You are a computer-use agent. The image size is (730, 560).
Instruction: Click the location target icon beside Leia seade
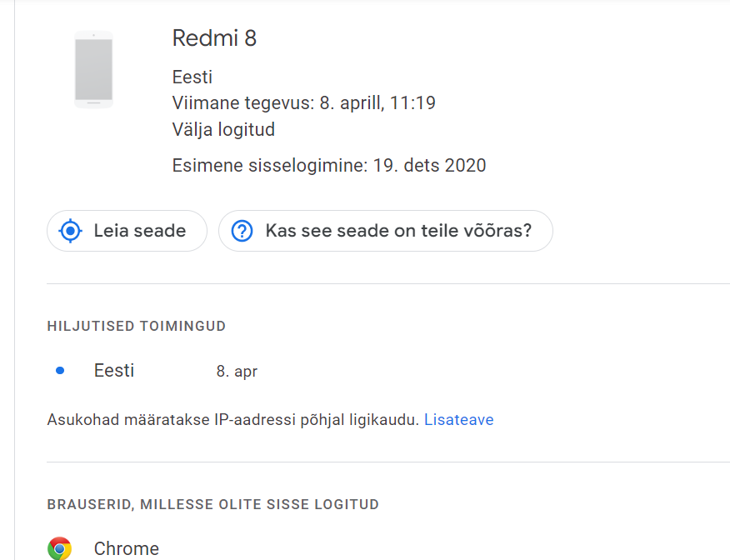[70, 231]
